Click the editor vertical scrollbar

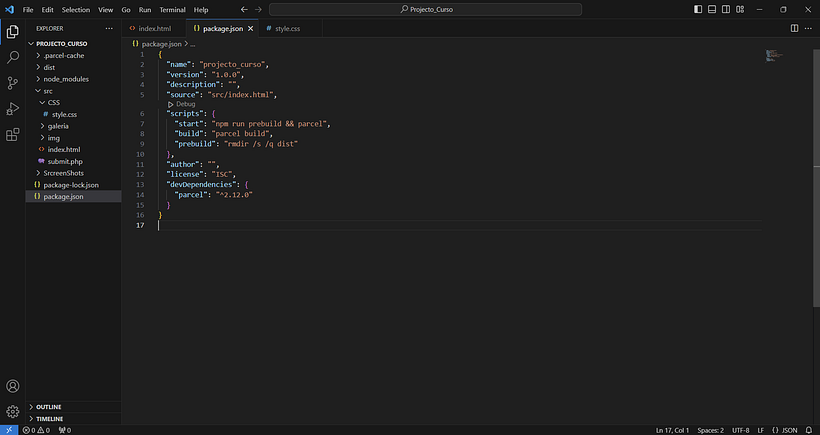pos(816,178)
